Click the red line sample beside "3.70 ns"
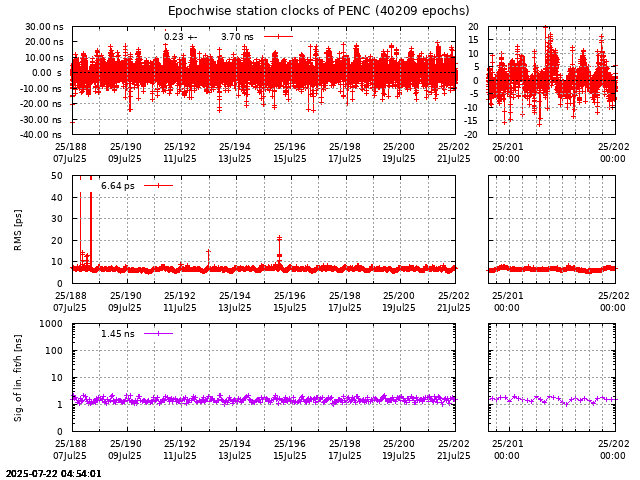 (x=278, y=37)
